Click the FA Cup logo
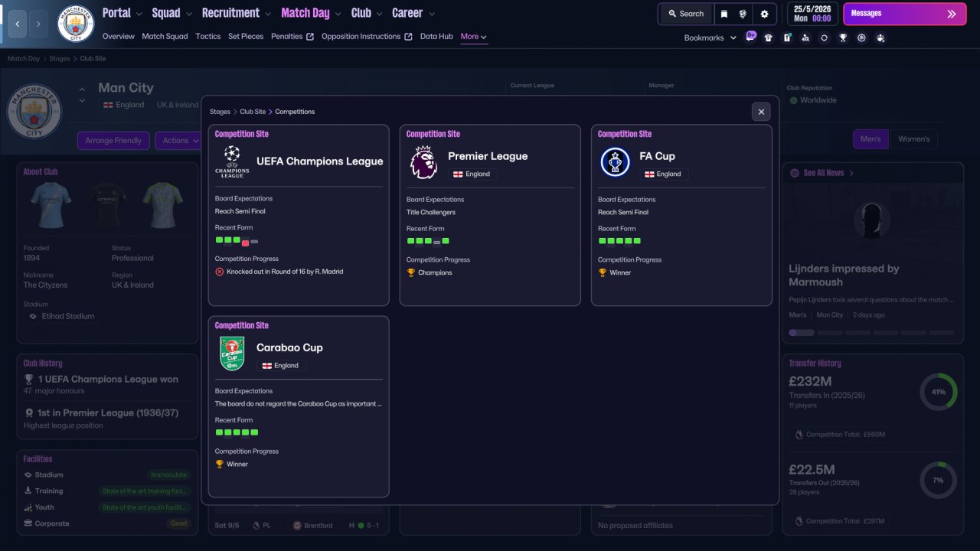Image resolution: width=980 pixels, height=551 pixels. (x=615, y=162)
